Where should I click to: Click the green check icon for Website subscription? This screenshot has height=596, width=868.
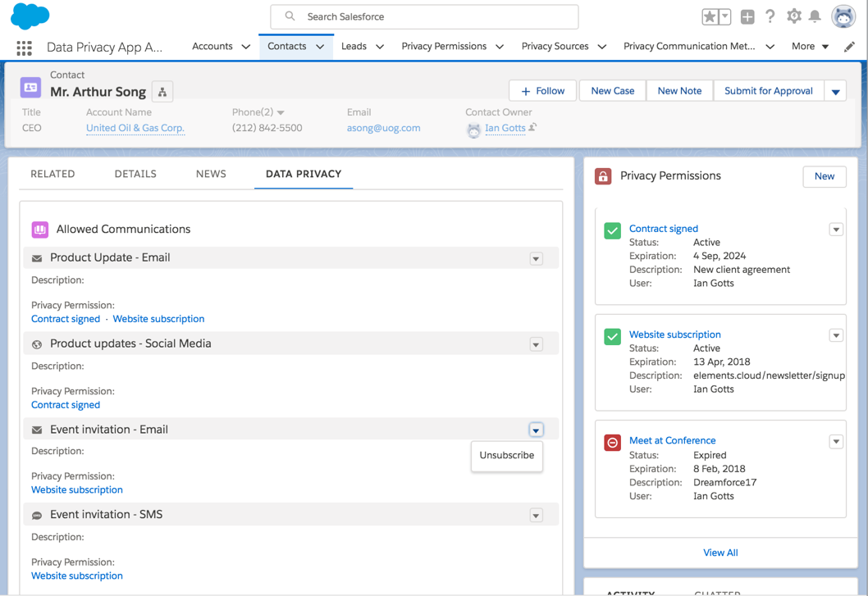[612, 336]
